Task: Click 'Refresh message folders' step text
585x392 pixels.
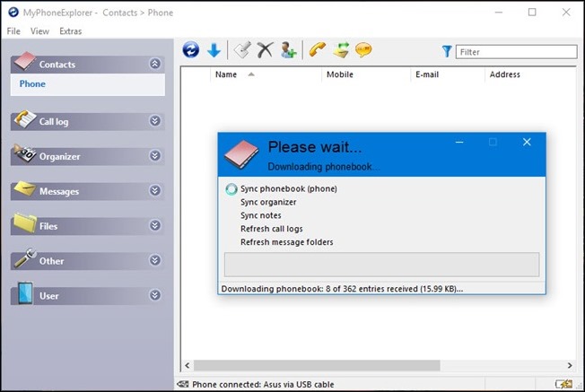Action: 287,242
